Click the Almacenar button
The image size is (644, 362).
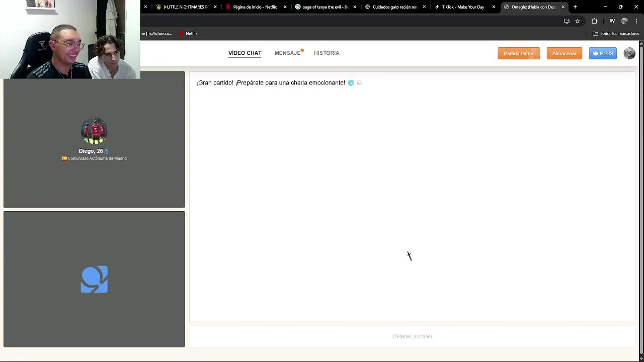coord(564,53)
